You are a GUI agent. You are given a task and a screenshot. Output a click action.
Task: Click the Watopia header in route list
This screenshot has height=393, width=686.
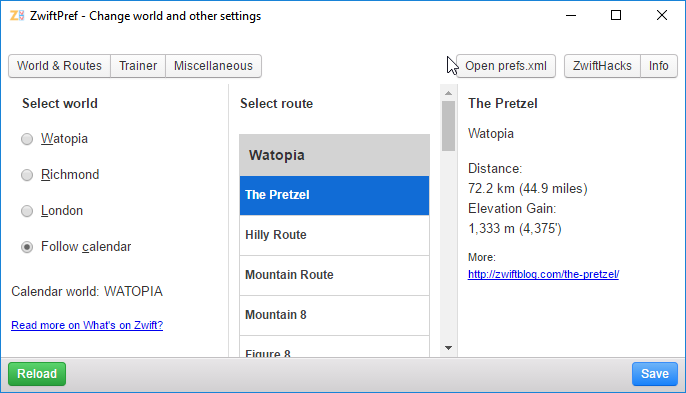tap(334, 155)
